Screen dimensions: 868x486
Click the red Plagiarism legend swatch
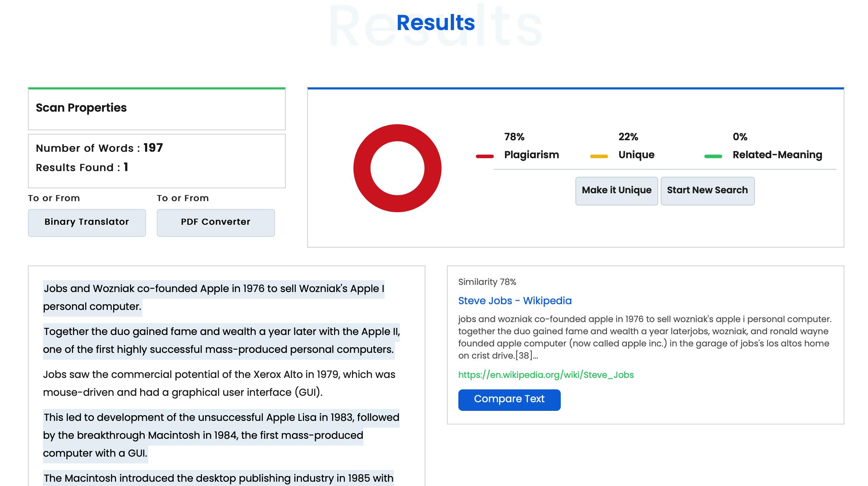click(484, 156)
